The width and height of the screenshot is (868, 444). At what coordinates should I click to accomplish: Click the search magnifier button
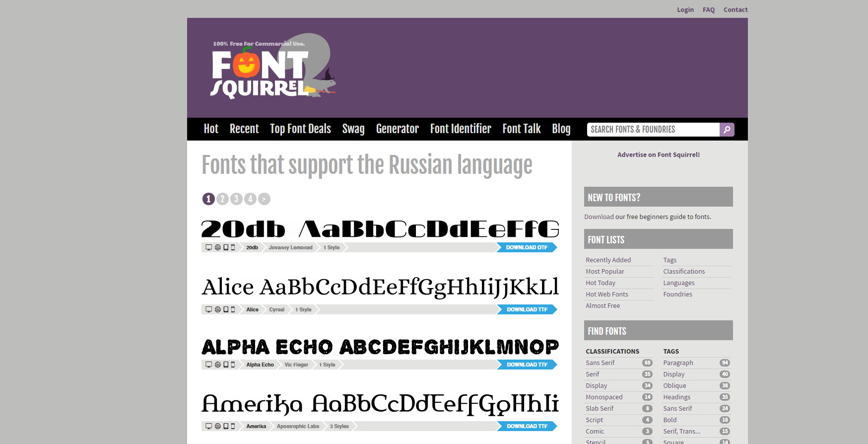[x=727, y=130]
